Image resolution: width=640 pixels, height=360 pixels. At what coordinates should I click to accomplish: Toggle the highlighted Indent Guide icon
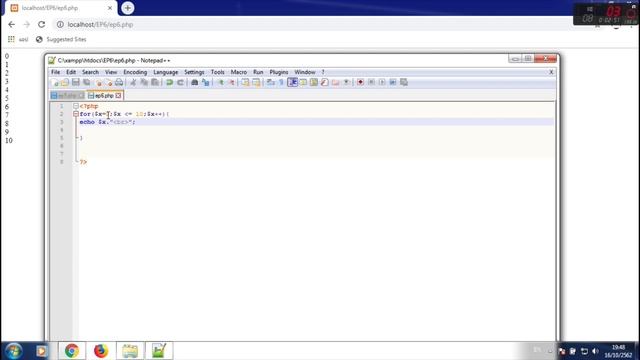[x=292, y=82]
